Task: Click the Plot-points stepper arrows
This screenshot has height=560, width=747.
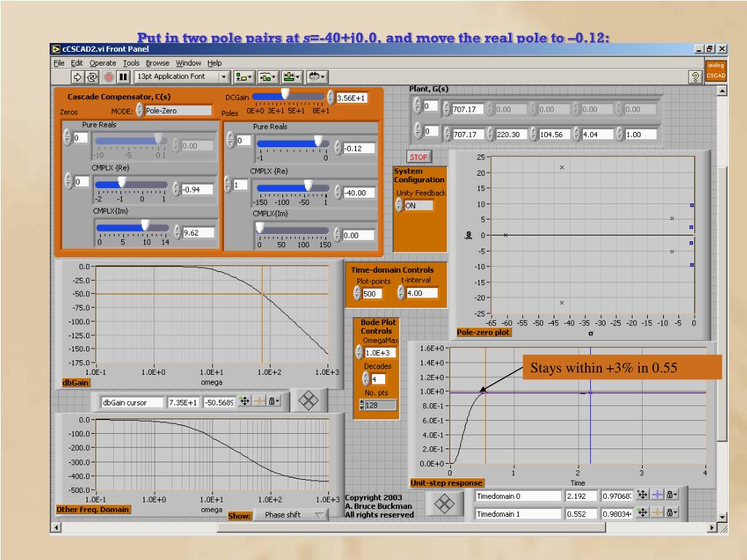Action: pos(357,293)
